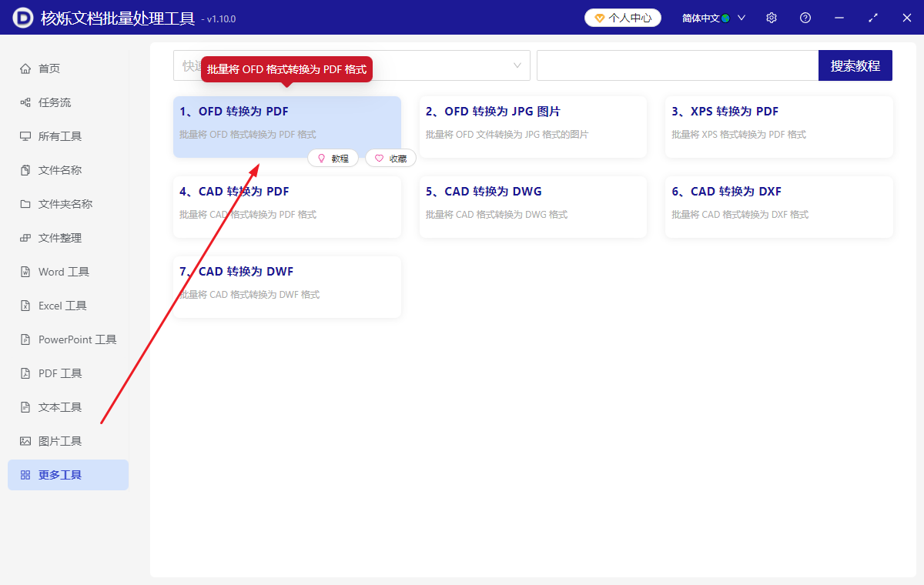Click the tutorial search input field
This screenshot has height=585, width=924.
click(x=678, y=65)
